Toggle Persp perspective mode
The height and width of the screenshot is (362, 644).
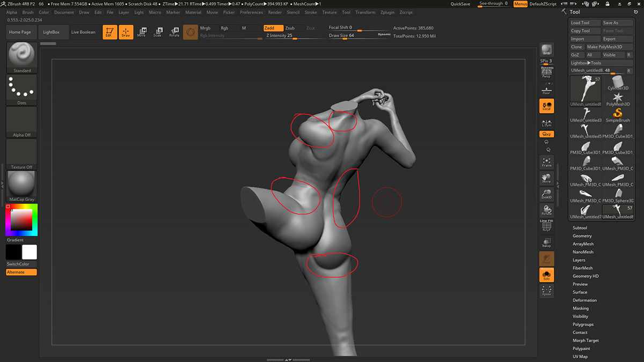tap(546, 73)
